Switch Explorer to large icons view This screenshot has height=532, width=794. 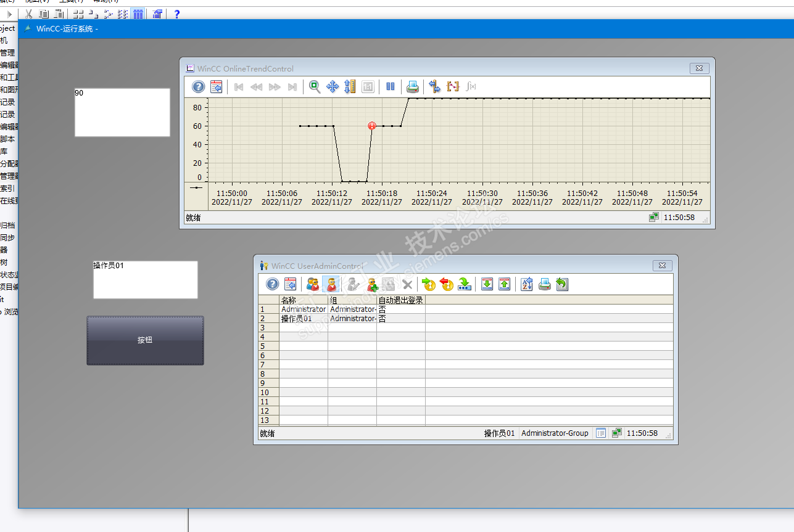[x=78, y=14]
